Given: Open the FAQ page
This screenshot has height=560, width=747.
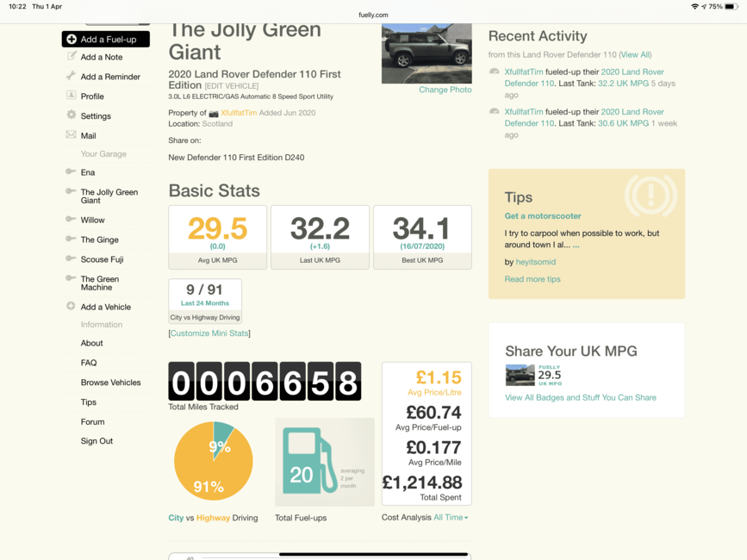Looking at the screenshot, I should pos(89,363).
